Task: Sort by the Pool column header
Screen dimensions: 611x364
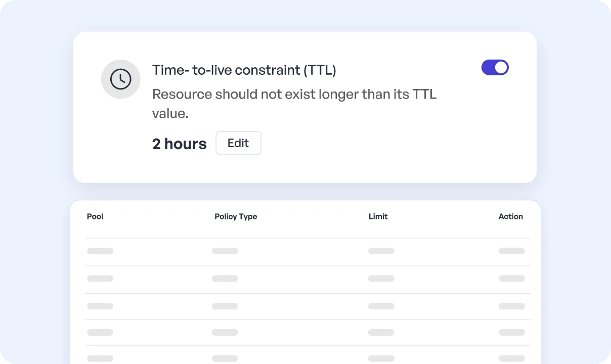Action: pos(95,216)
